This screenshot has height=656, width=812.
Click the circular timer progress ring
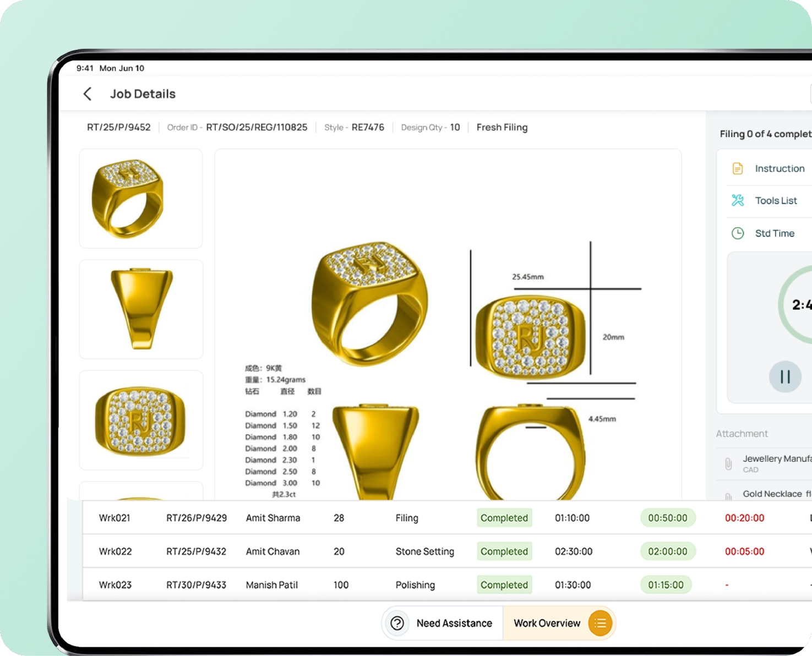pos(795,304)
